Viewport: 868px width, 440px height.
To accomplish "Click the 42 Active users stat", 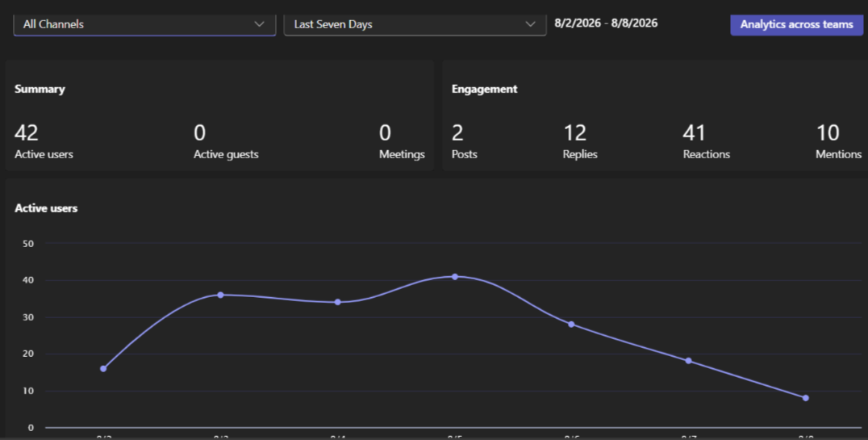I will pos(44,141).
